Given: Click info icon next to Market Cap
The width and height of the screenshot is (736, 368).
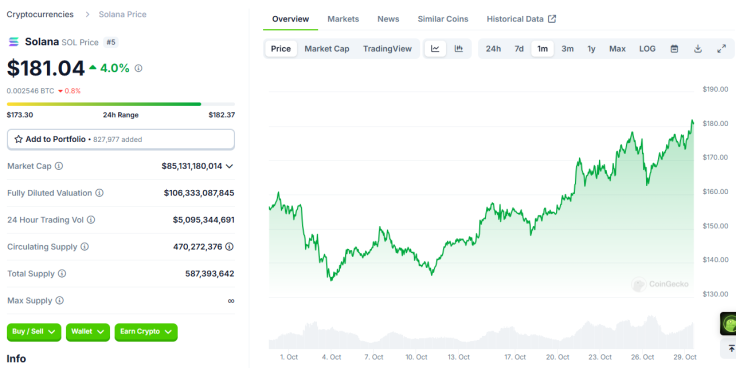Looking at the screenshot, I should [x=59, y=166].
